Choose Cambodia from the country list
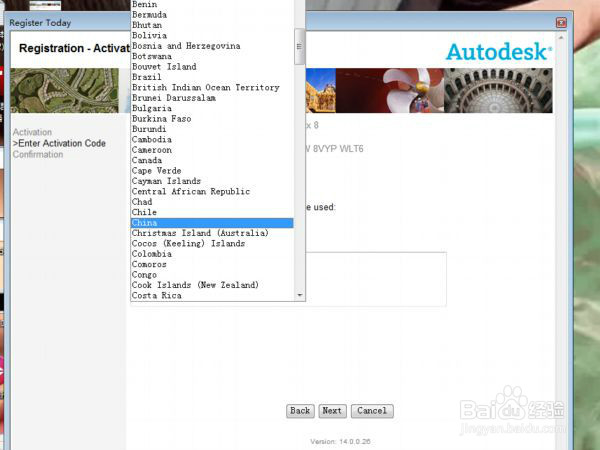 click(212, 139)
